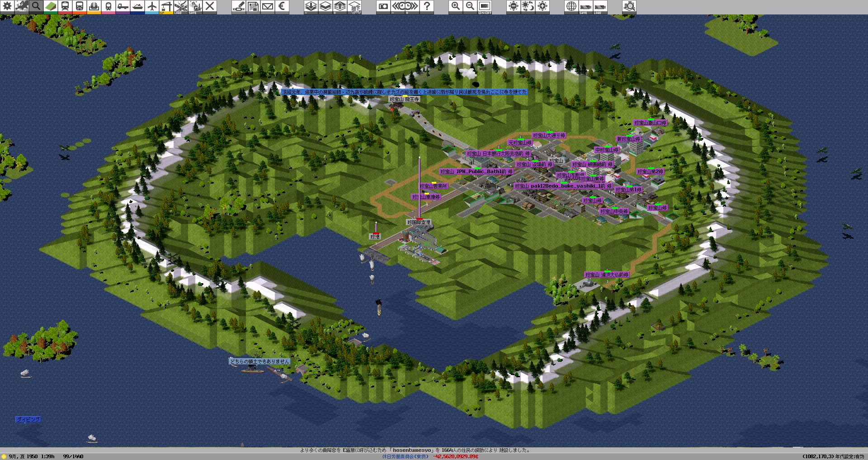Toggle the ON-OFF display switch
This screenshot has width=868, height=460.
[x=485, y=7]
